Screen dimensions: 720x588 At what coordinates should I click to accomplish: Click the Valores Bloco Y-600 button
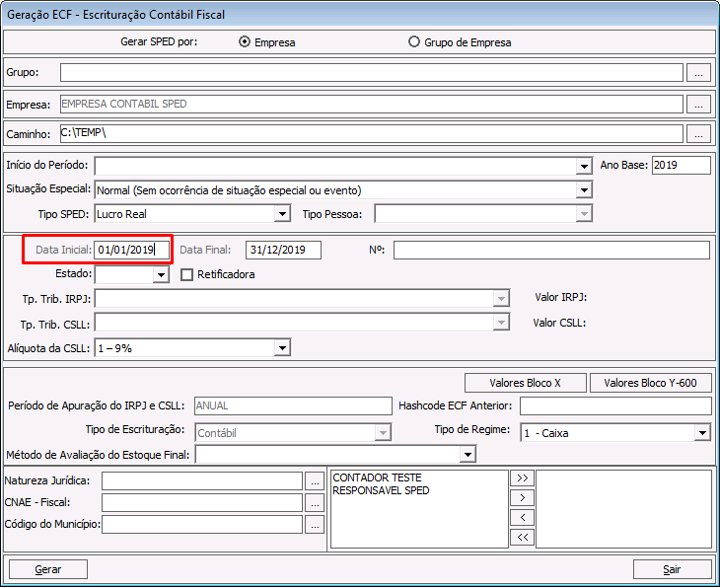click(x=650, y=383)
